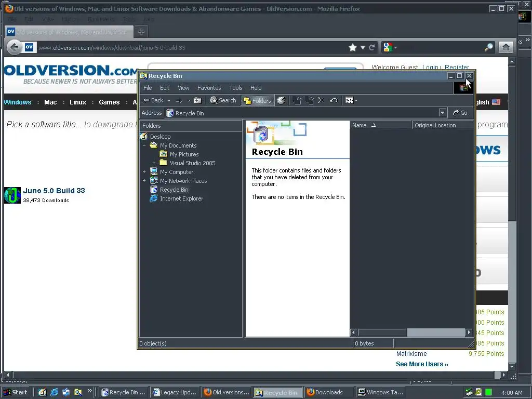
Task: Click the Mac link on OldVersion site
Action: pyautogui.click(x=50, y=102)
